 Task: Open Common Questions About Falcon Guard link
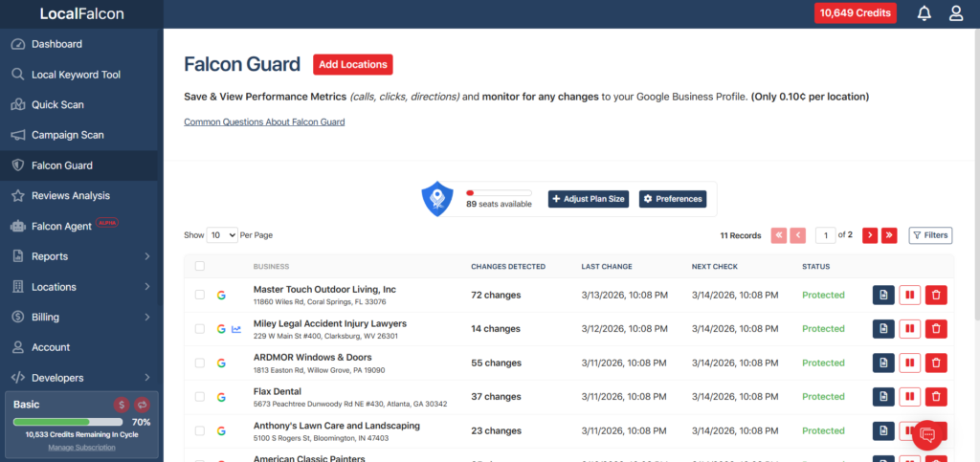(264, 122)
